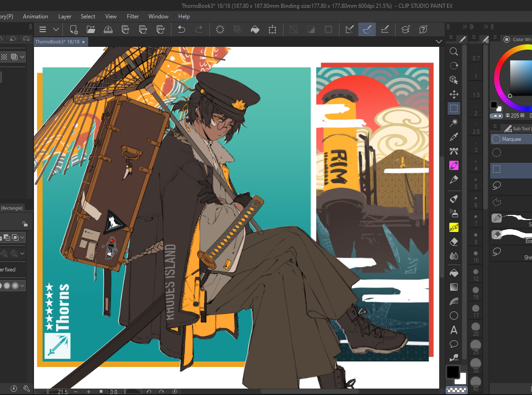This screenshot has width=532, height=395.
Task: Select the Eraser tool
Action: (x=453, y=242)
